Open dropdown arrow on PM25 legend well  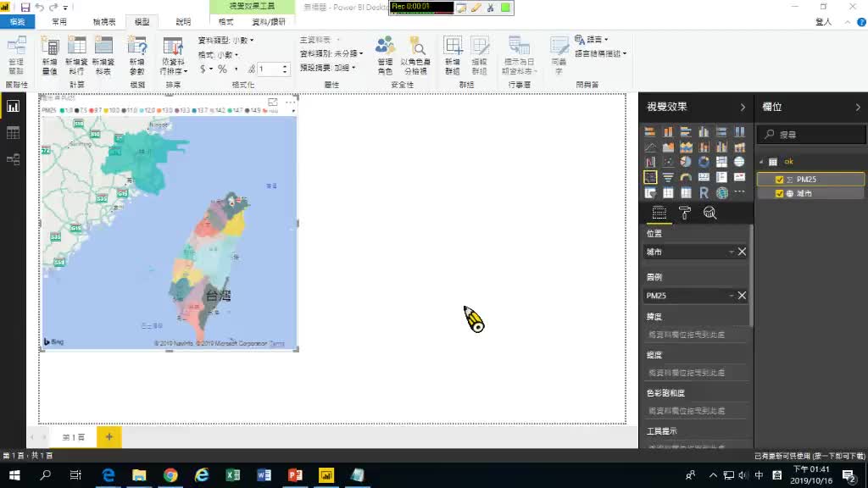[732, 296]
